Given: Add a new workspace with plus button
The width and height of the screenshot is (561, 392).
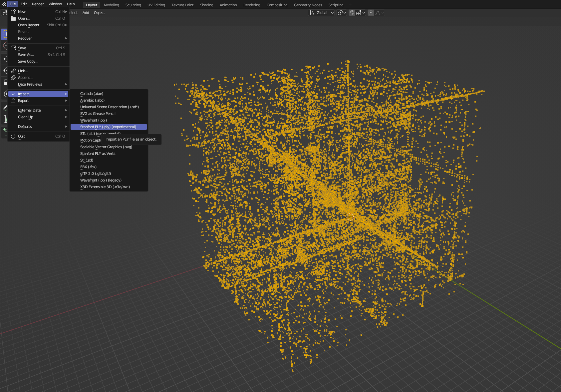Looking at the screenshot, I should [350, 5].
